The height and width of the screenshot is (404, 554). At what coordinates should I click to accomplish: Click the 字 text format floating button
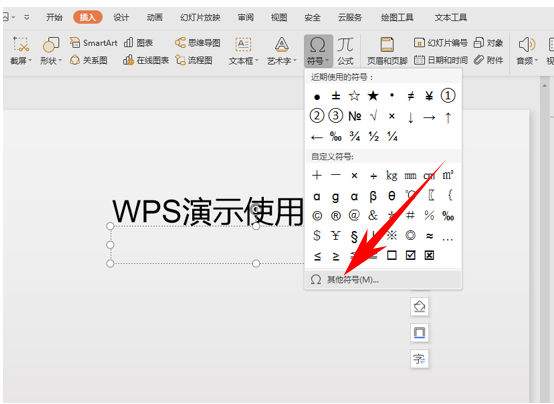pos(419,359)
